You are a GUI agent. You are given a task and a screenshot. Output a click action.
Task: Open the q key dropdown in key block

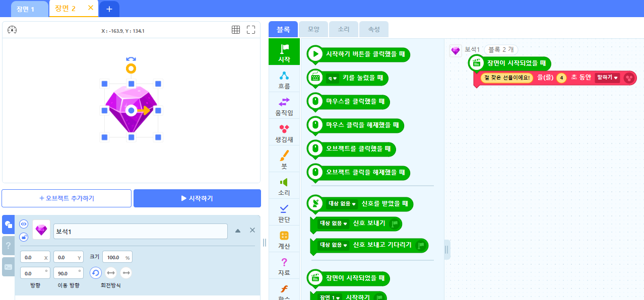[332, 78]
